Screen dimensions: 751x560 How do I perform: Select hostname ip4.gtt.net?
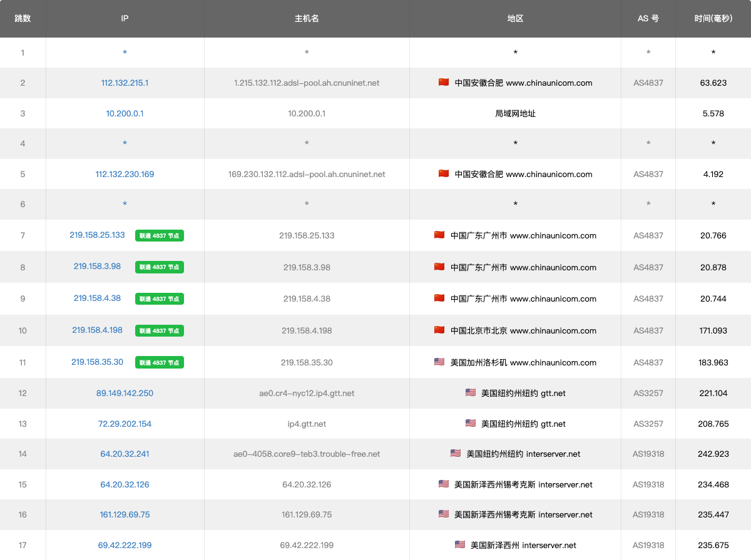pos(307,424)
